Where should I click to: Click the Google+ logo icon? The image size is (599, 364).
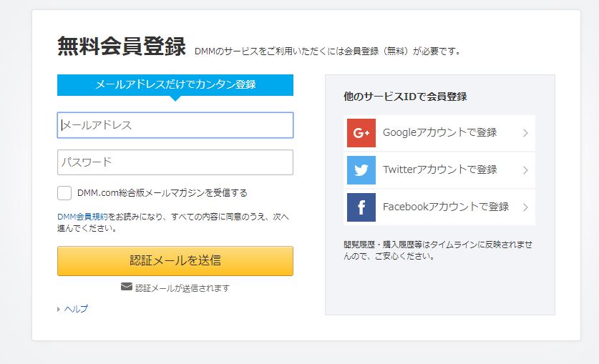click(x=361, y=133)
